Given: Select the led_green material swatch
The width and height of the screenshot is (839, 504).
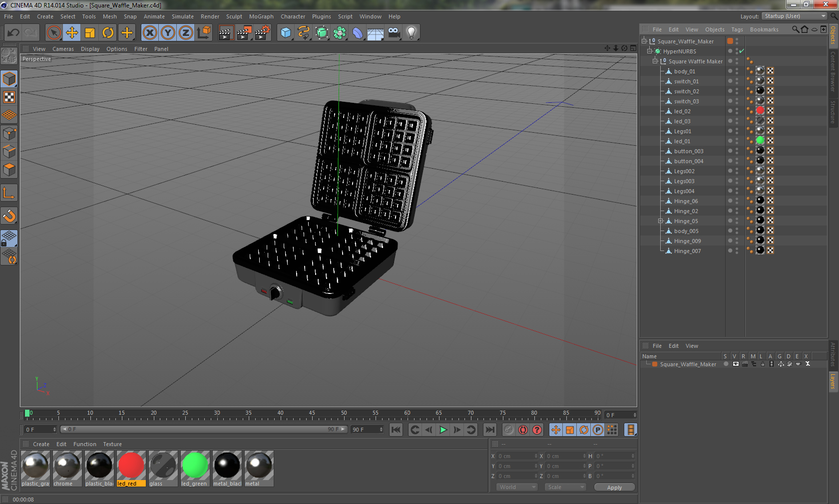Looking at the screenshot, I should (195, 468).
